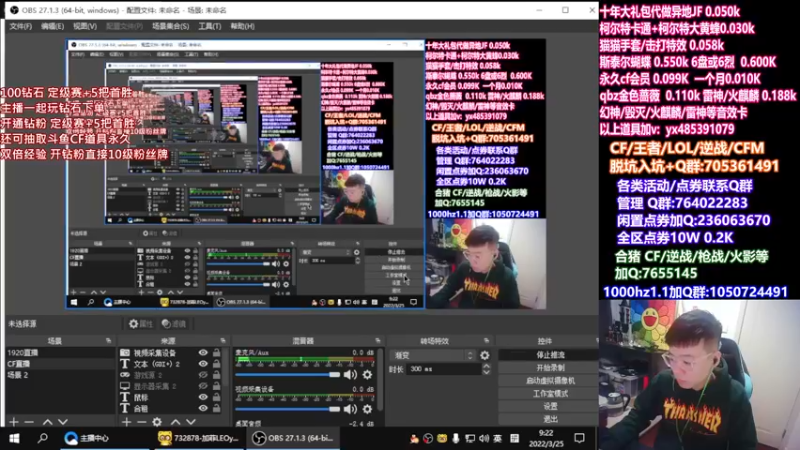
Task: Open the 场景集合(S) menu
Action: coord(170,26)
